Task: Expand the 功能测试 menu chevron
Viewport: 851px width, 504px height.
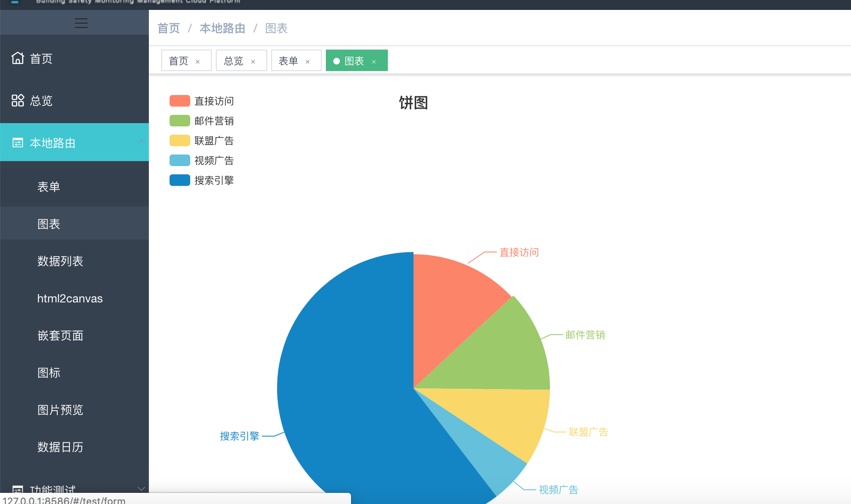Action: point(141,489)
